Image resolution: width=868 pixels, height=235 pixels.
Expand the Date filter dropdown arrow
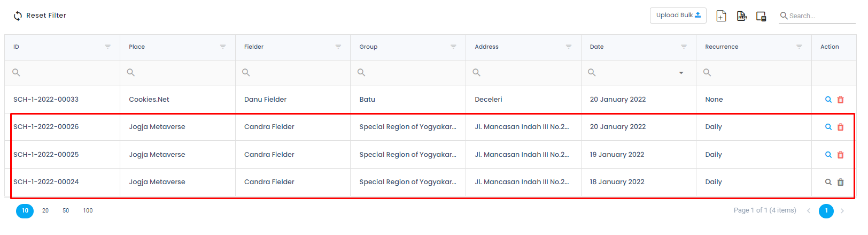(x=681, y=73)
